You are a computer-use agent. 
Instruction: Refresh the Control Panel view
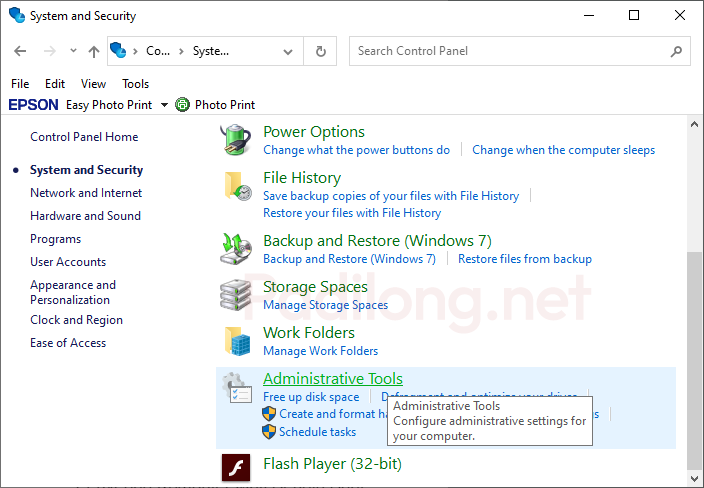(321, 51)
